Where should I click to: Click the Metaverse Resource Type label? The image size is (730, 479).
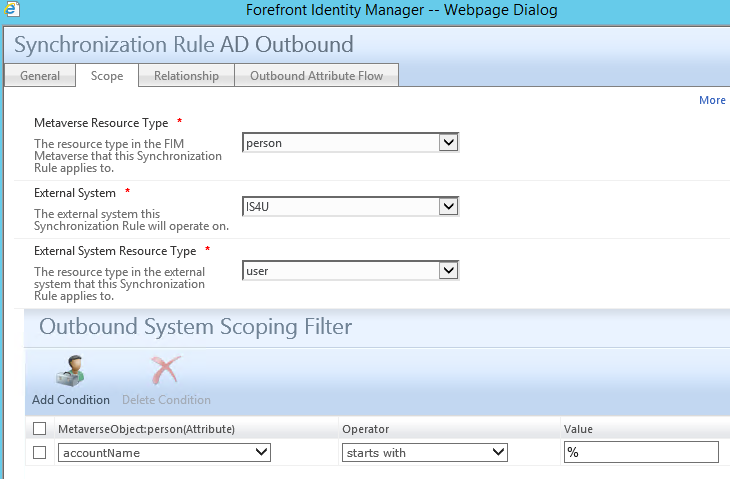click(x=101, y=123)
